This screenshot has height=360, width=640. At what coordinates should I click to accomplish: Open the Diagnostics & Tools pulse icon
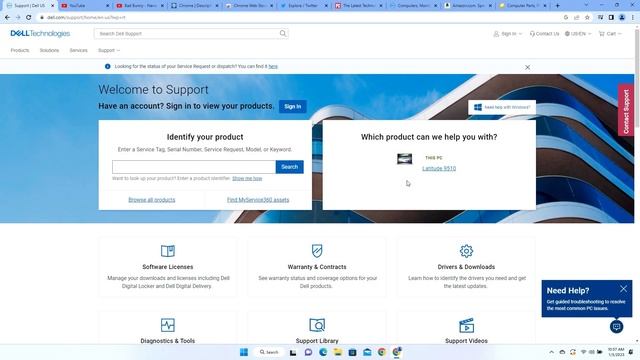click(x=168, y=325)
